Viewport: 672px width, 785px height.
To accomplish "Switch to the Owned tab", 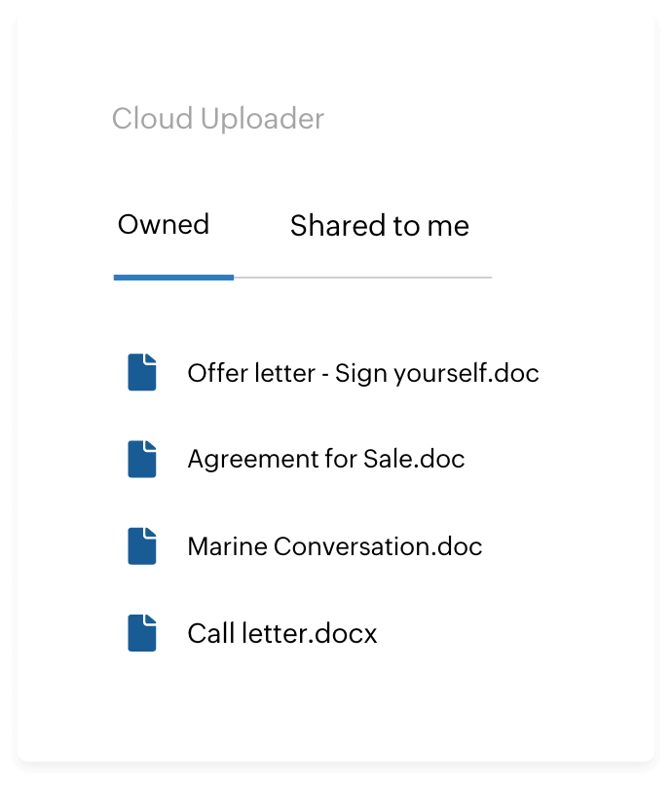I will [164, 225].
